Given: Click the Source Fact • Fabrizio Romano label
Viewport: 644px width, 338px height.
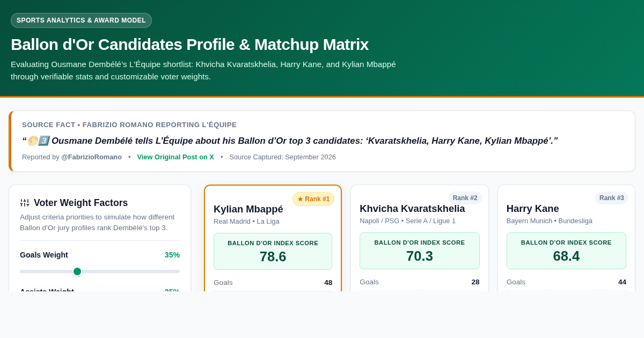Looking at the screenshot, I should tap(129, 124).
